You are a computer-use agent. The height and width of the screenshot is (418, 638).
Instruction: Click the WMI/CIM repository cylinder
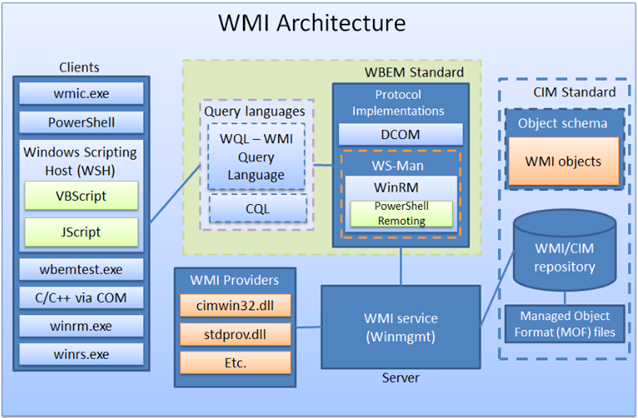[565, 250]
